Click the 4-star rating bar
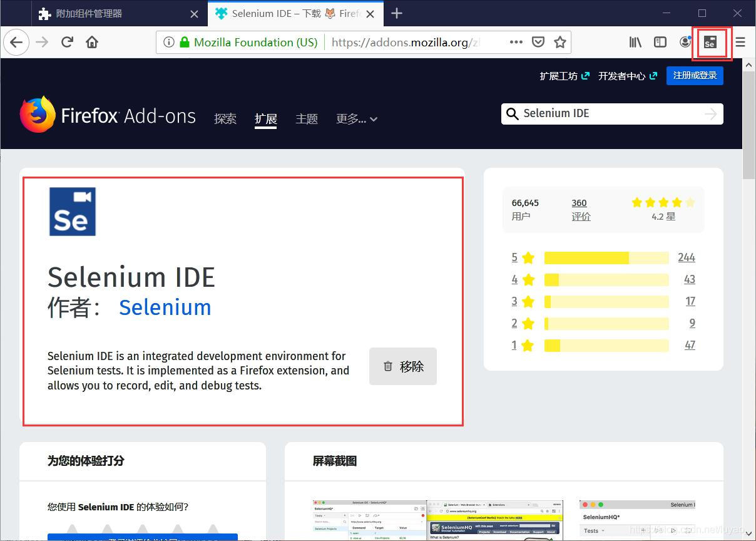The image size is (756, 541). (606, 280)
